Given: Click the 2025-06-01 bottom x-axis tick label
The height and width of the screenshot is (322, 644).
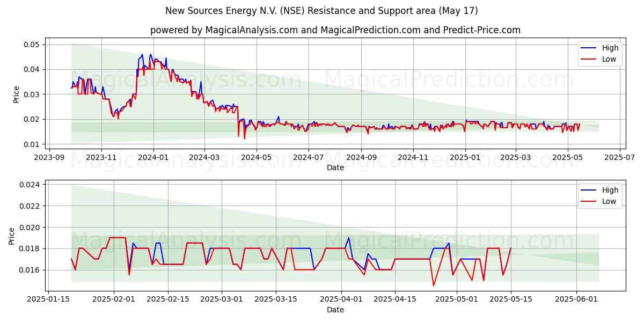Looking at the screenshot, I should (576, 299).
